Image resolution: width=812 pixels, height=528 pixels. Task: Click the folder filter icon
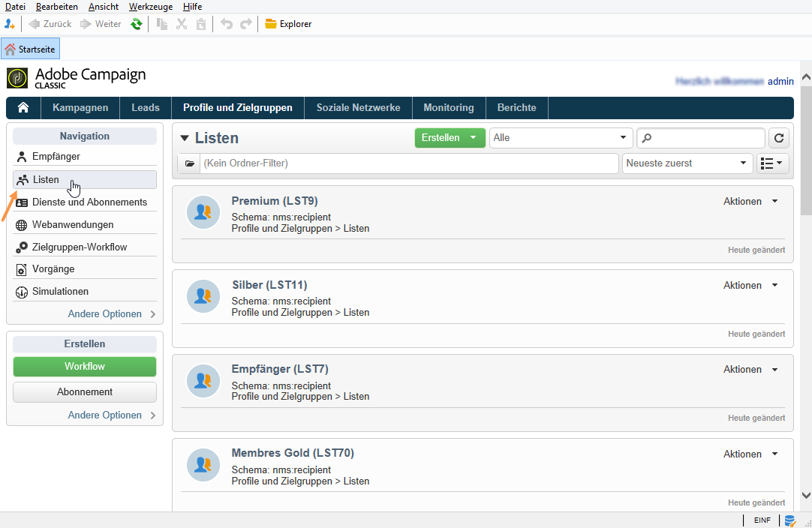(x=190, y=163)
